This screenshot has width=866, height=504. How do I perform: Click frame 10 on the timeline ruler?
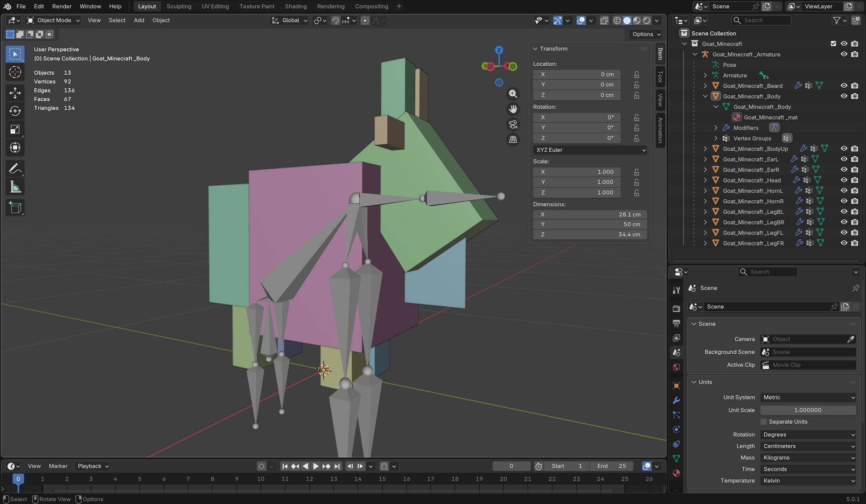pos(261,479)
